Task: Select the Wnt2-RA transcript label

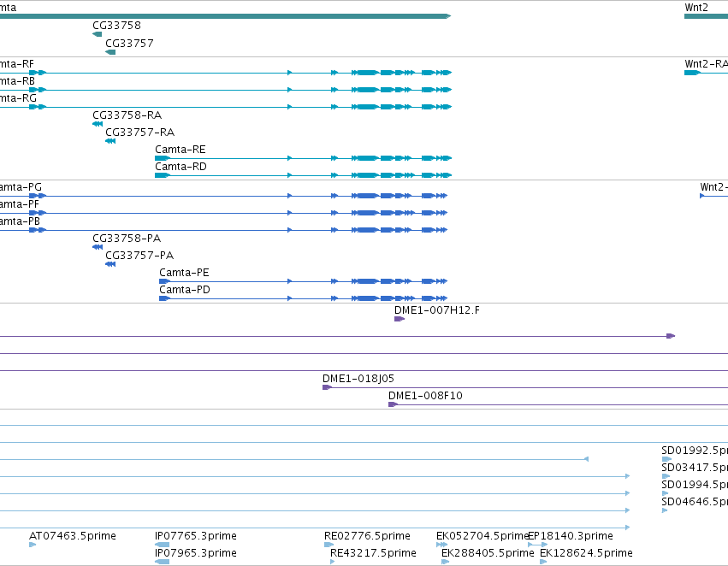Action: pos(706,64)
